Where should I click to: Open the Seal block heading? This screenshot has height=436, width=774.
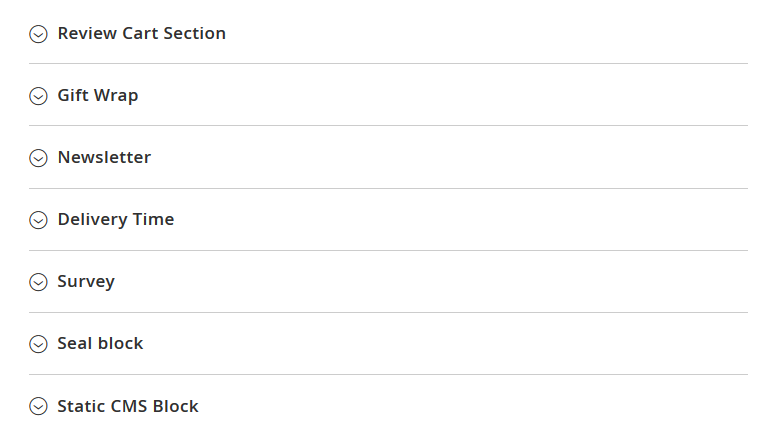tap(100, 343)
